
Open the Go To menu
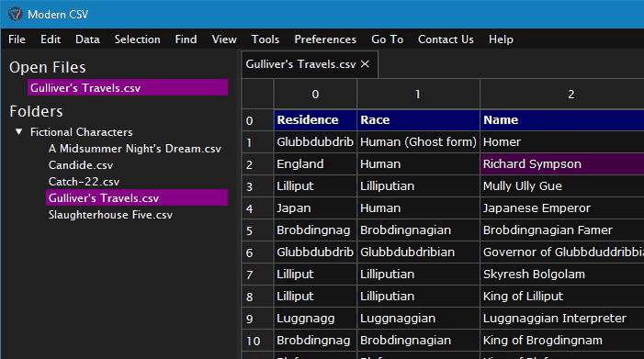click(388, 39)
